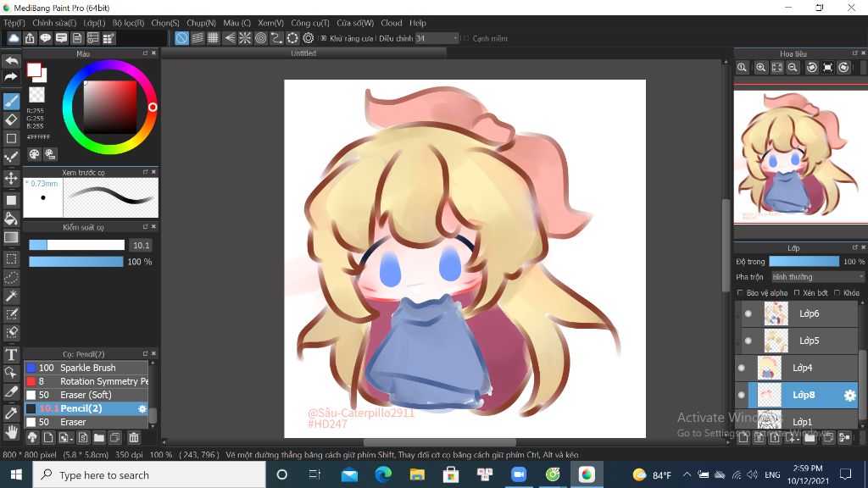This screenshot has width=868, height=488.
Task: Hide the Lớp4 layer
Action: pos(742,368)
